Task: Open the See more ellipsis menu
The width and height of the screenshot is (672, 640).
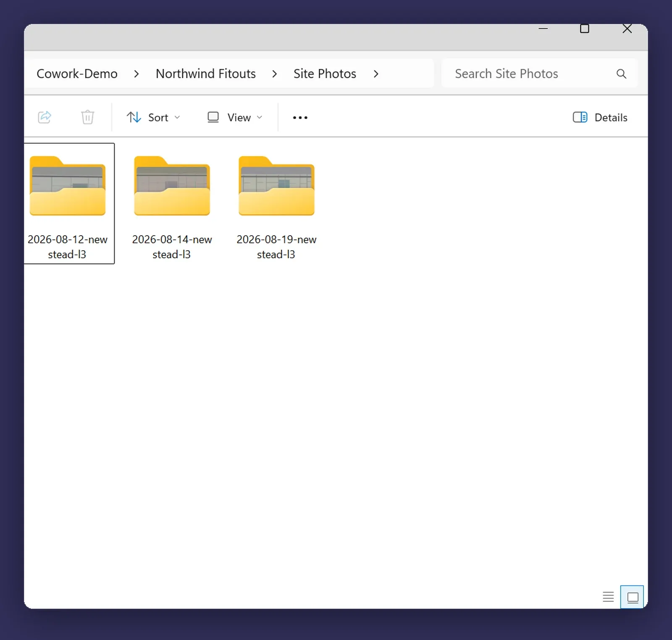Action: click(300, 118)
